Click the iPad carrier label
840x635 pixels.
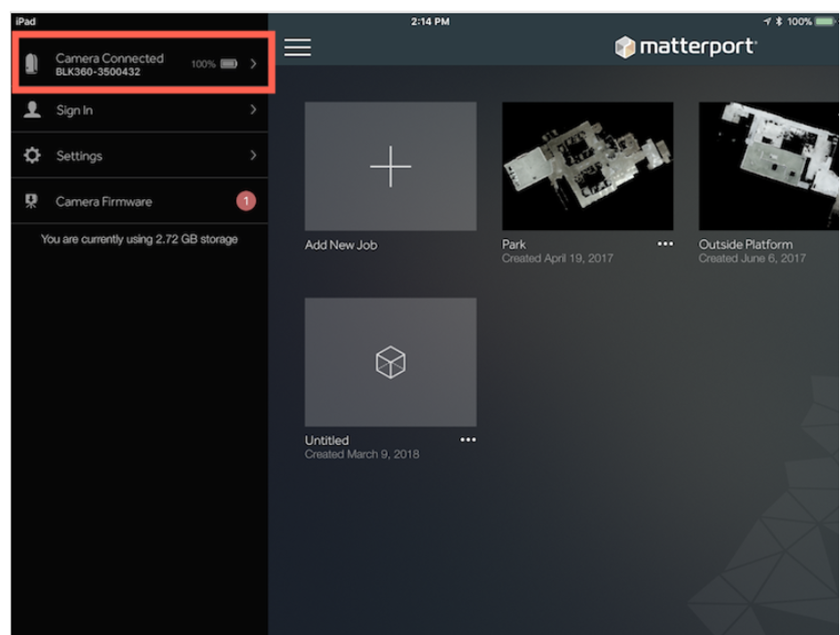pos(25,21)
